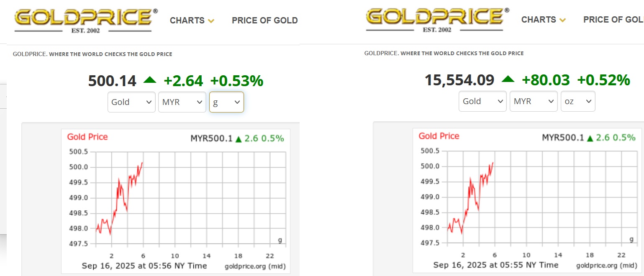644x276 pixels.
Task: Click the green up arrow beside 15,554.09
Action: [508, 79]
